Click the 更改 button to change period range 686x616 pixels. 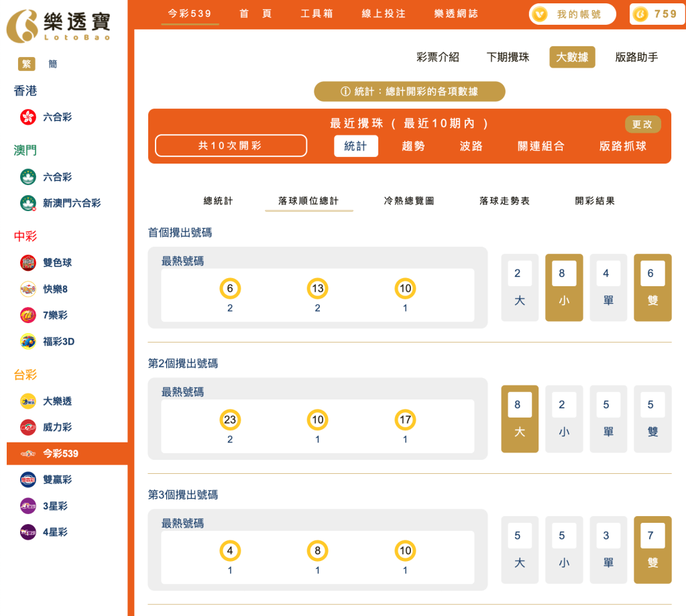(x=644, y=124)
